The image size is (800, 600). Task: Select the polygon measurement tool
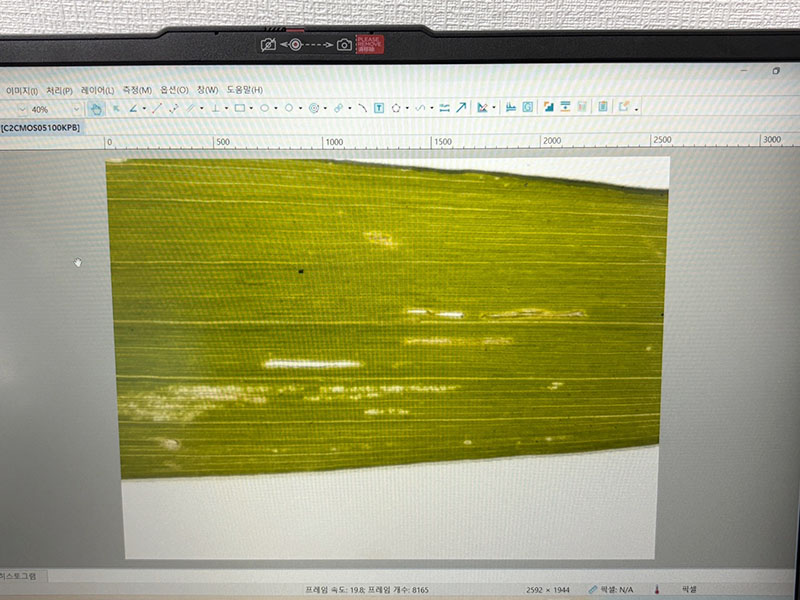tap(396, 108)
